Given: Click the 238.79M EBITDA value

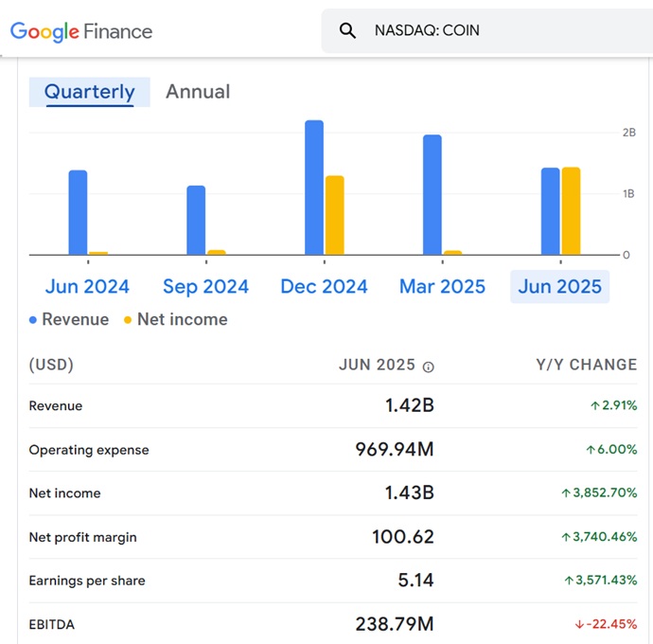Looking at the screenshot, I should click(x=395, y=624).
